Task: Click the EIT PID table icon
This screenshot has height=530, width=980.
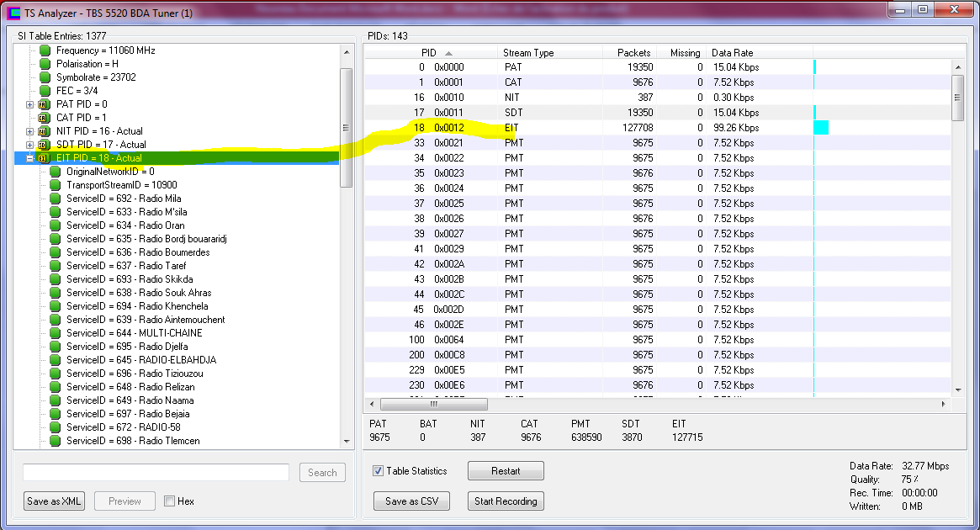Action: pyautogui.click(x=45, y=158)
